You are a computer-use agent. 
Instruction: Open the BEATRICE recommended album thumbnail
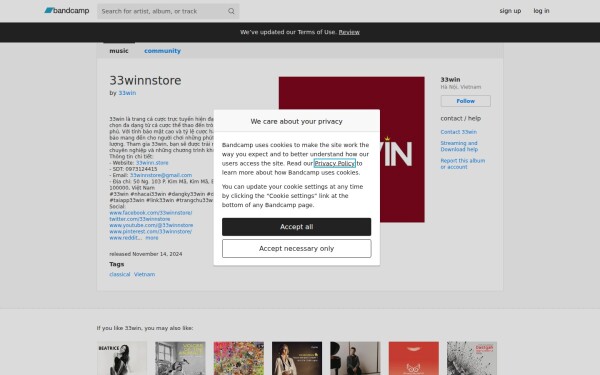click(122, 358)
